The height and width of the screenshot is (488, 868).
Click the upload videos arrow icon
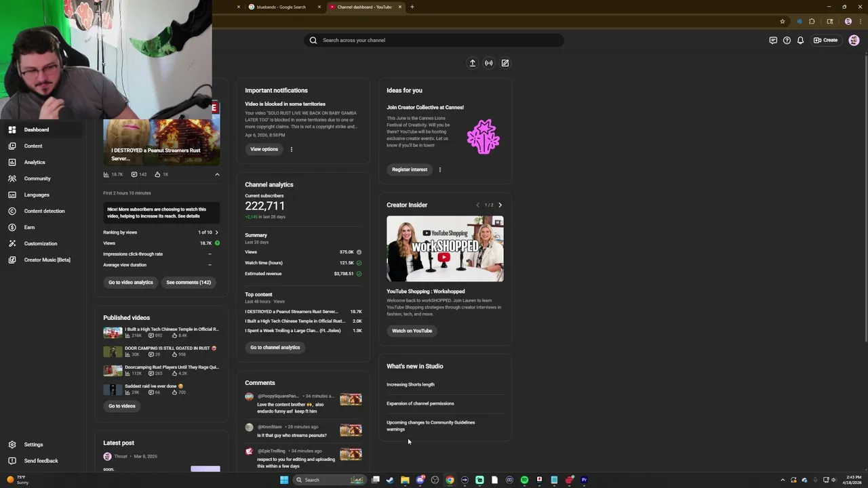(x=473, y=63)
